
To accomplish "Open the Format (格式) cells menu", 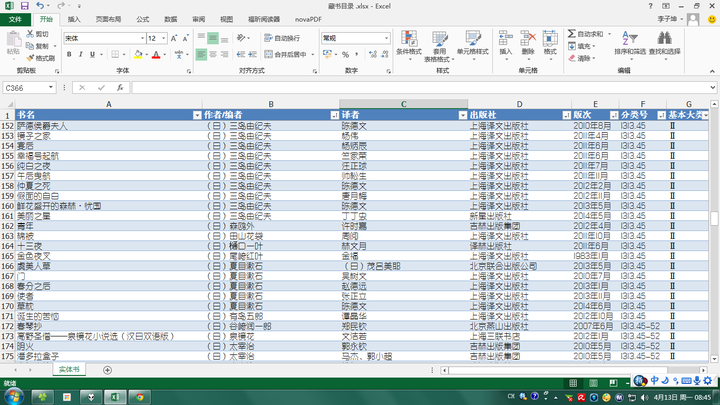I will 550,44.
